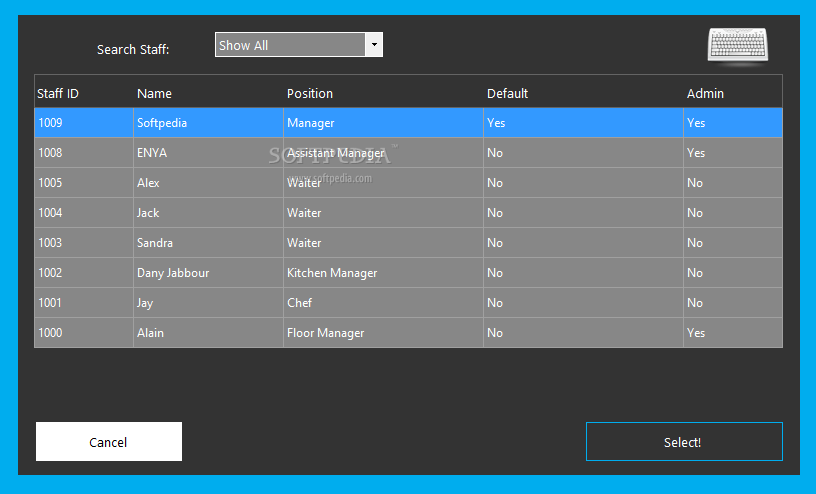Select staff ID 1004 cell
This screenshot has height=494, width=816.
84,213
